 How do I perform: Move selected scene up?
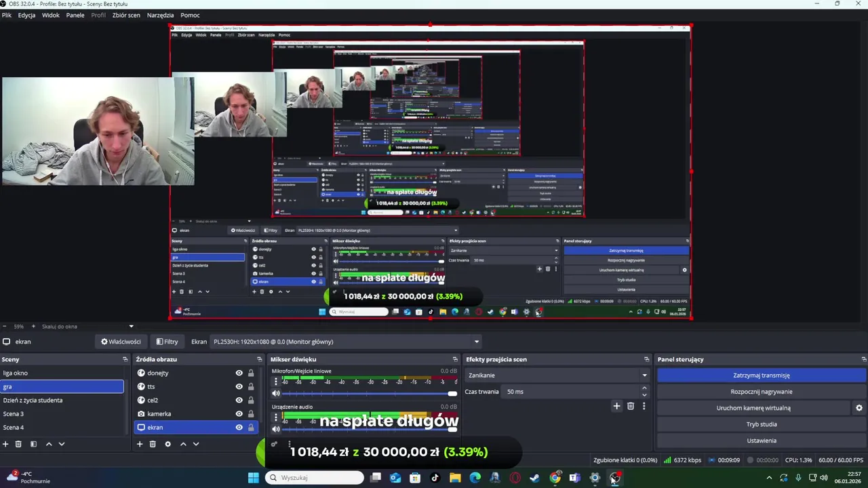pyautogui.click(x=49, y=444)
